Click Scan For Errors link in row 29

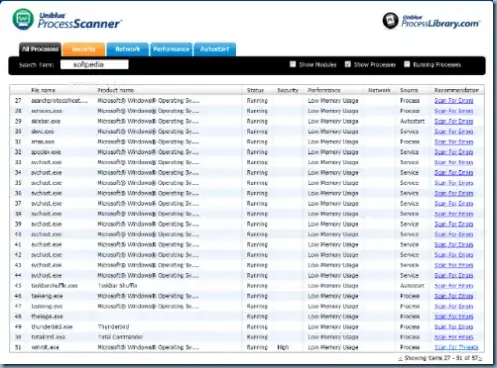pyautogui.click(x=454, y=121)
